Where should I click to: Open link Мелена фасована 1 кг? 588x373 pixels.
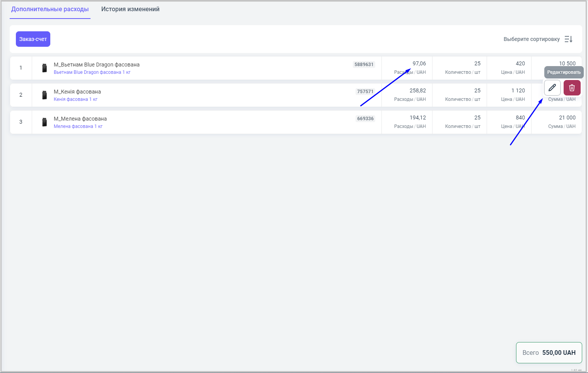(x=78, y=126)
